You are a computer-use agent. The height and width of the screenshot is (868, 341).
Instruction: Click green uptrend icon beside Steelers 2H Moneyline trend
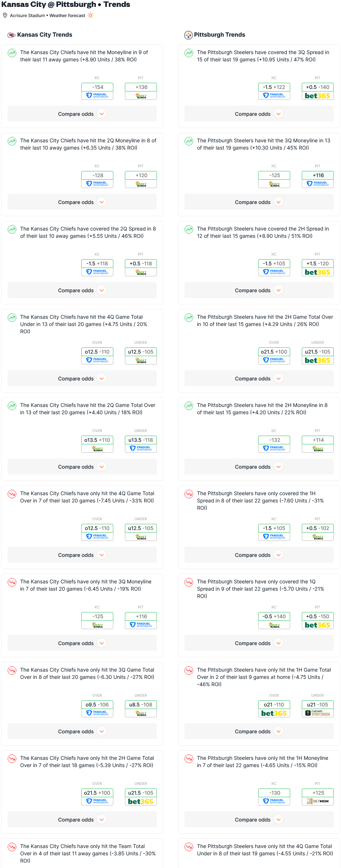point(189,406)
